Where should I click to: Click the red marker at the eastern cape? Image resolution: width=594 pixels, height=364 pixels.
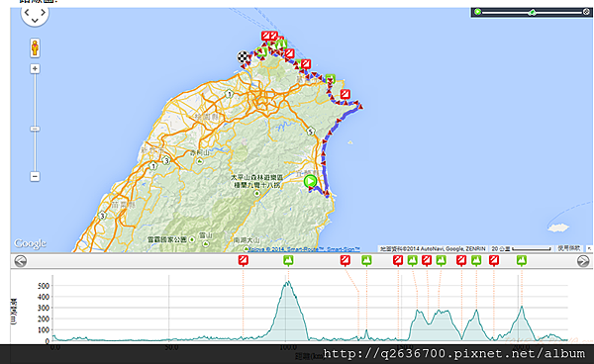(x=345, y=94)
